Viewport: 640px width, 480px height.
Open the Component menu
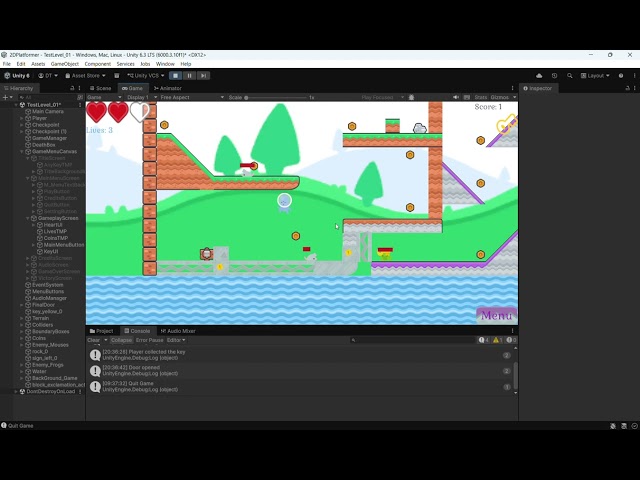(x=98, y=64)
